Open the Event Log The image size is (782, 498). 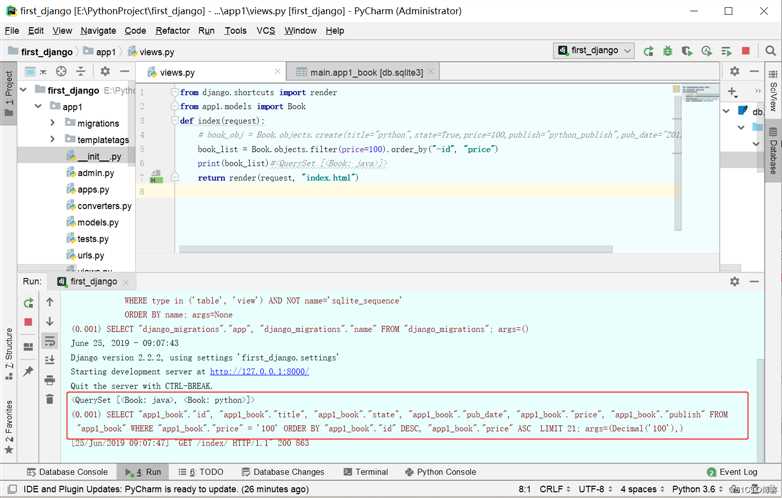732,472
